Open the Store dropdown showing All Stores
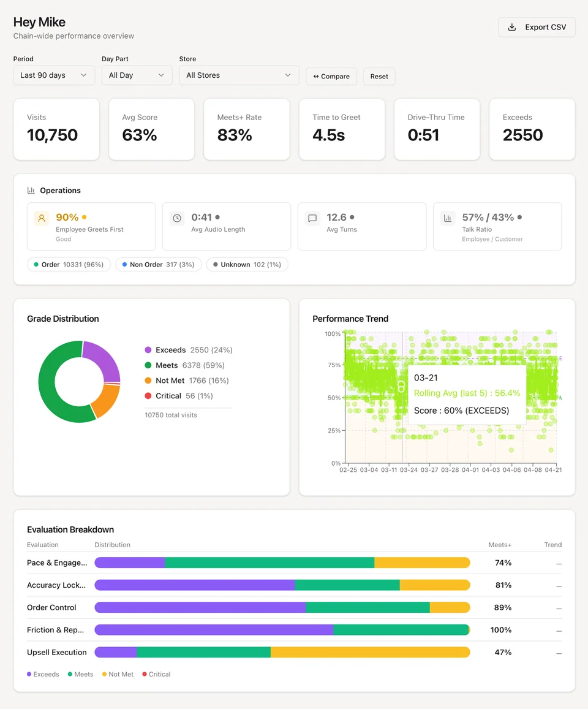Viewport: 588px width, 709px height. click(239, 75)
